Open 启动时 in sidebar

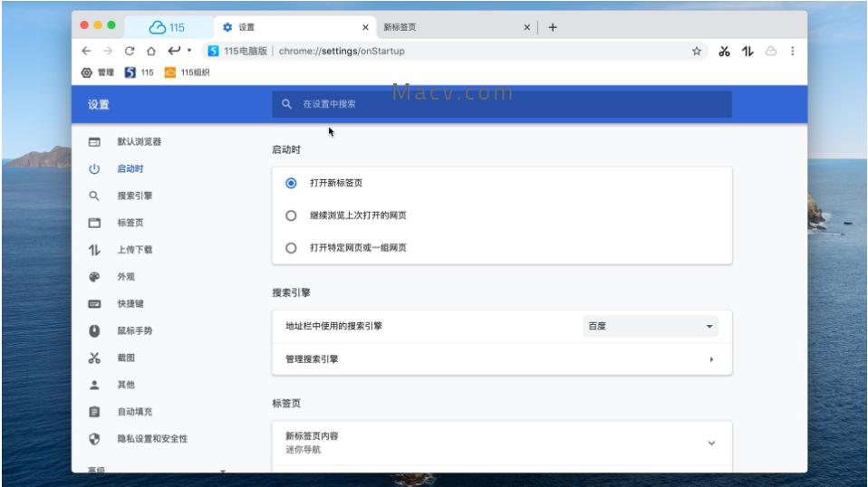point(130,168)
